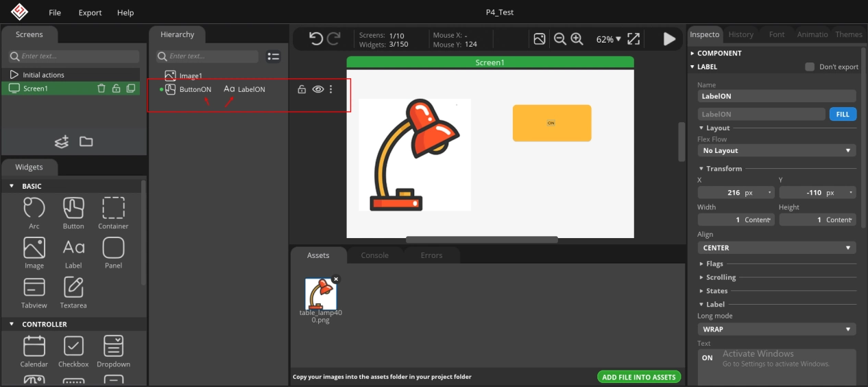This screenshot has width=868, height=387.
Task: Click the blue FILL button
Action: pos(842,115)
